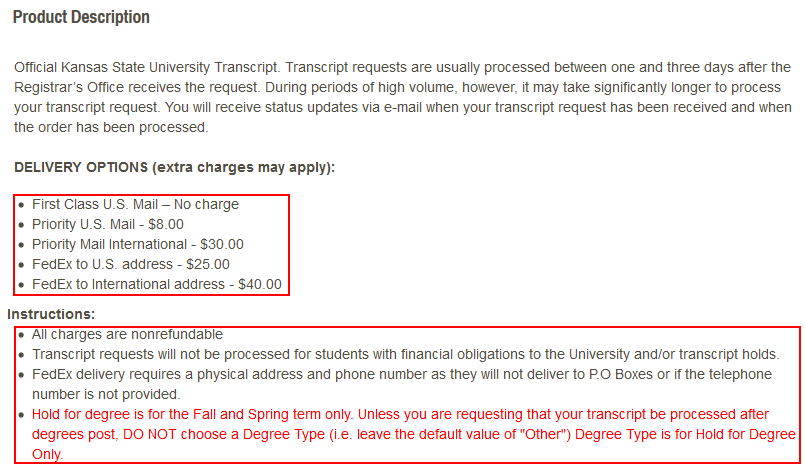Click the DELIVERY OPTIONS heading

pyautogui.click(x=175, y=167)
